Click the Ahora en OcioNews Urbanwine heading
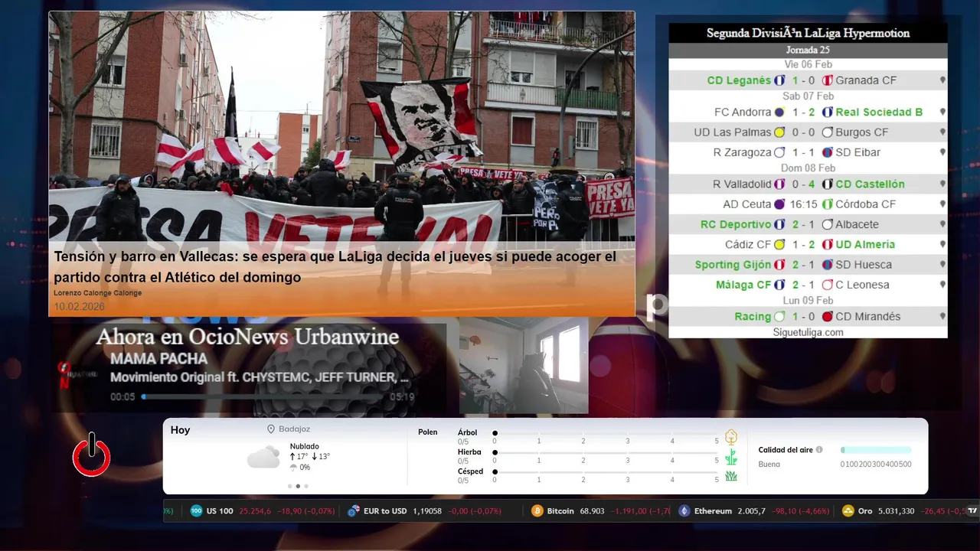 [247, 337]
